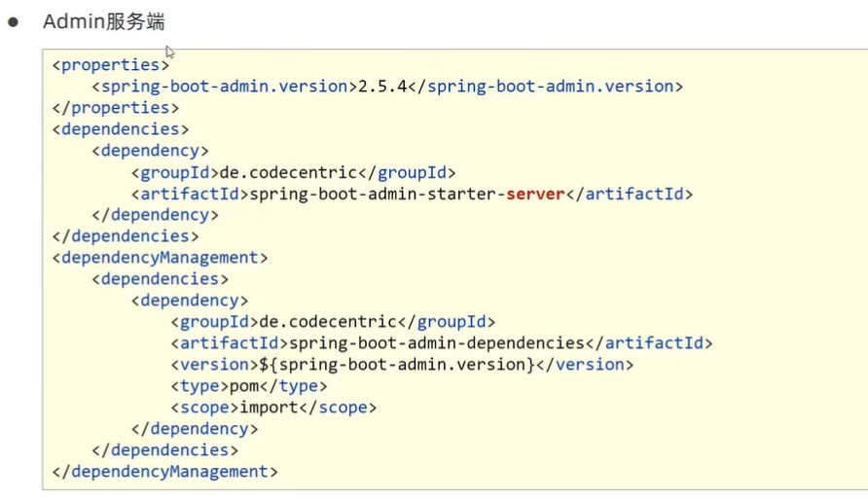Click the opening properties tag
Viewport: 868px width, 499px height.
point(111,65)
